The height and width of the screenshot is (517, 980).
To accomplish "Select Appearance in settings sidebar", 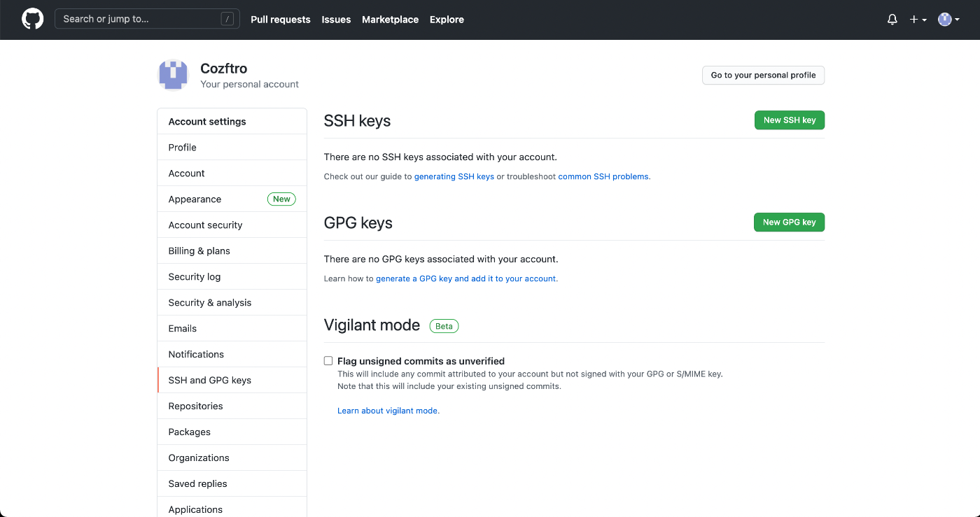I will click(x=232, y=199).
